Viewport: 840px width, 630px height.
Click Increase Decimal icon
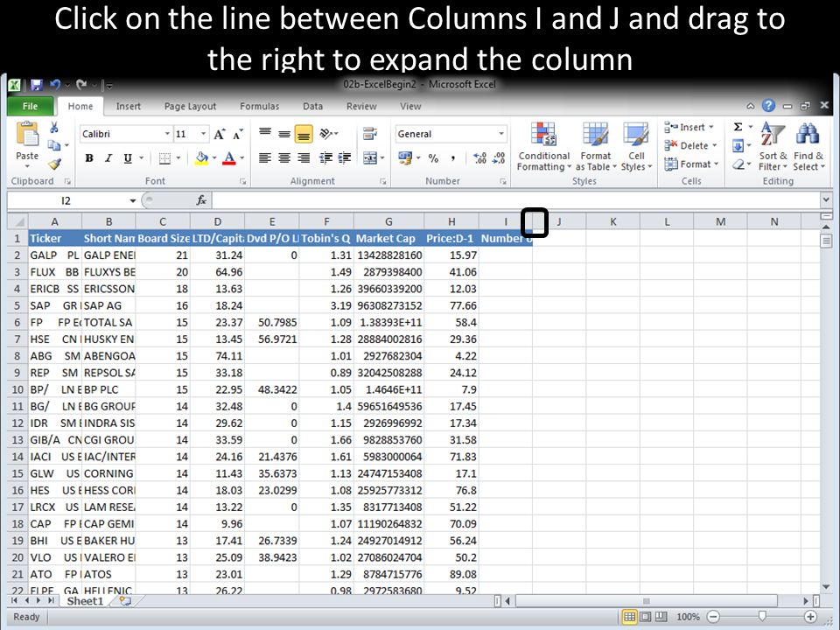480,158
